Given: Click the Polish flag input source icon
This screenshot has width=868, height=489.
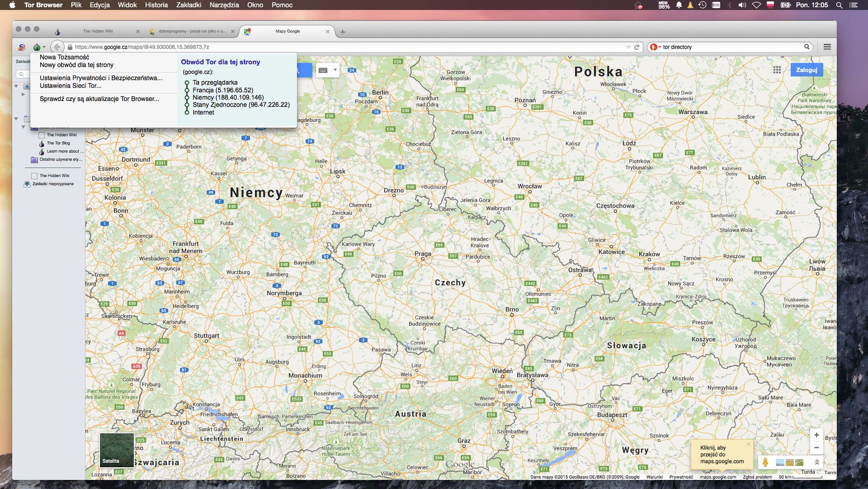Looking at the screenshot, I should [x=770, y=5].
